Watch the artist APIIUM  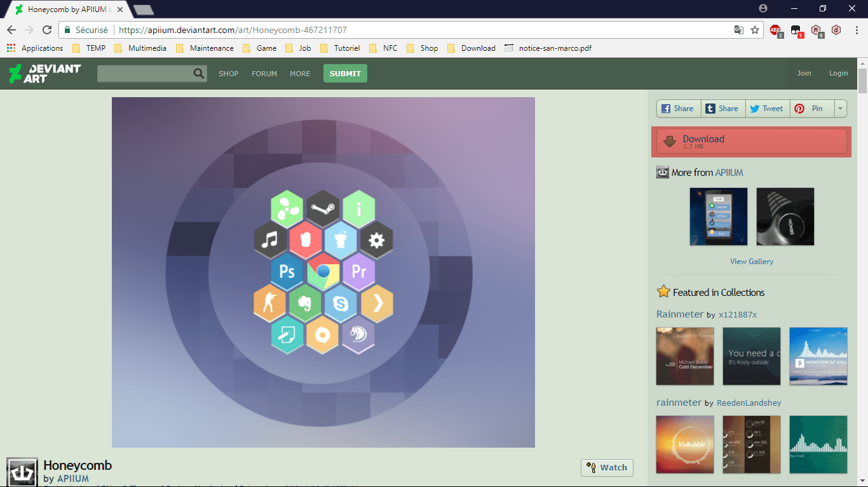(x=607, y=467)
